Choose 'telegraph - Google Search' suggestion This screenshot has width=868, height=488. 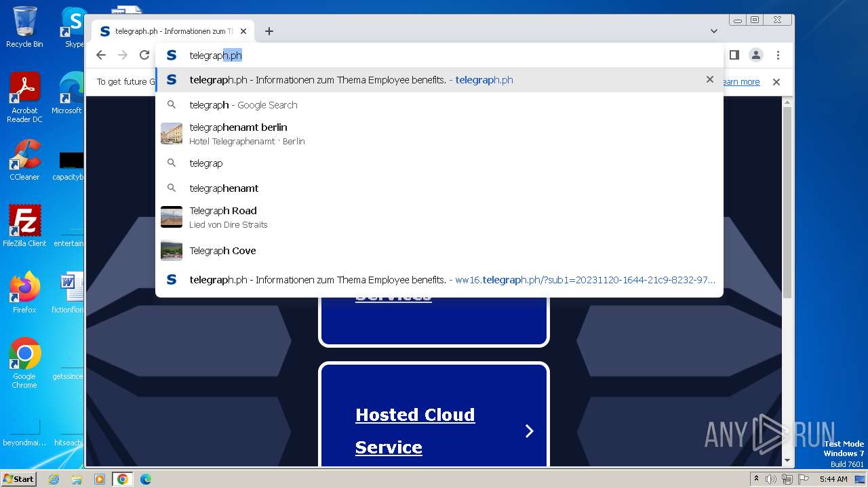click(x=439, y=105)
